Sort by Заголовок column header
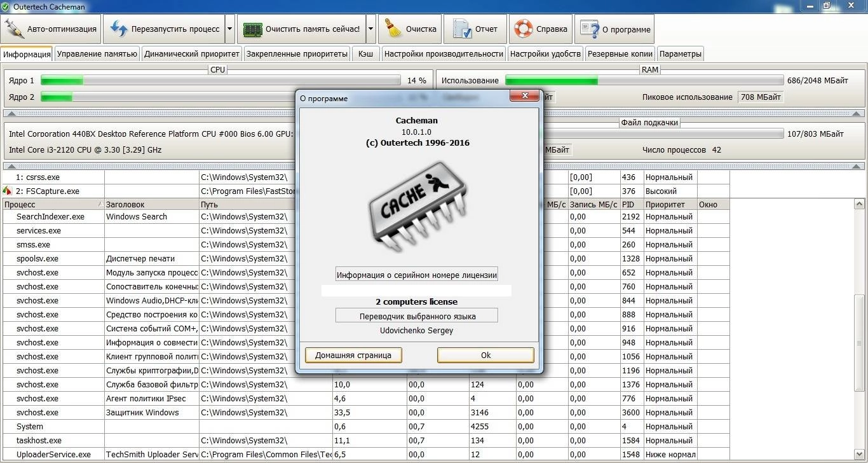The width and height of the screenshot is (868, 463). pos(152,205)
